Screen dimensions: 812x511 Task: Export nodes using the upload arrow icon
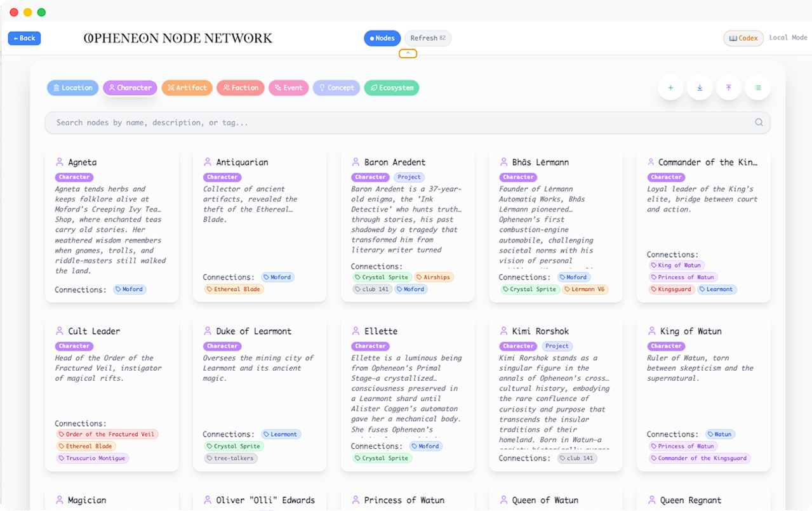point(729,88)
